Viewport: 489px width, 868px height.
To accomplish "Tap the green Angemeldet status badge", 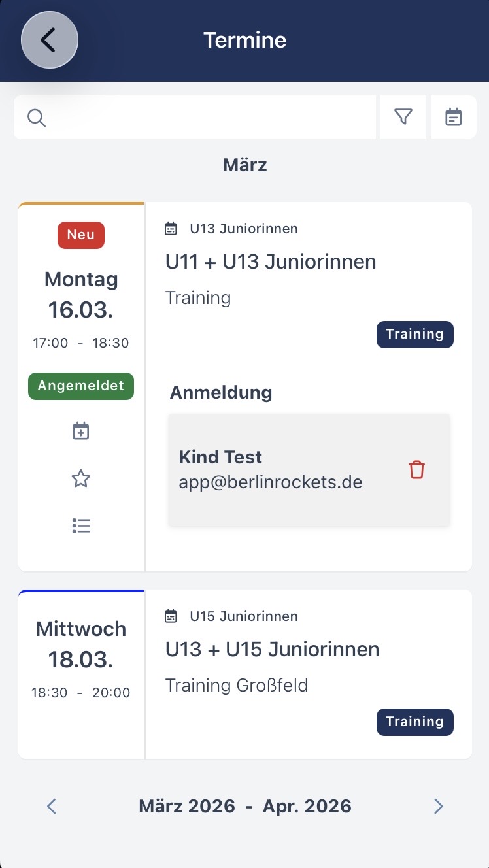I will click(x=81, y=386).
